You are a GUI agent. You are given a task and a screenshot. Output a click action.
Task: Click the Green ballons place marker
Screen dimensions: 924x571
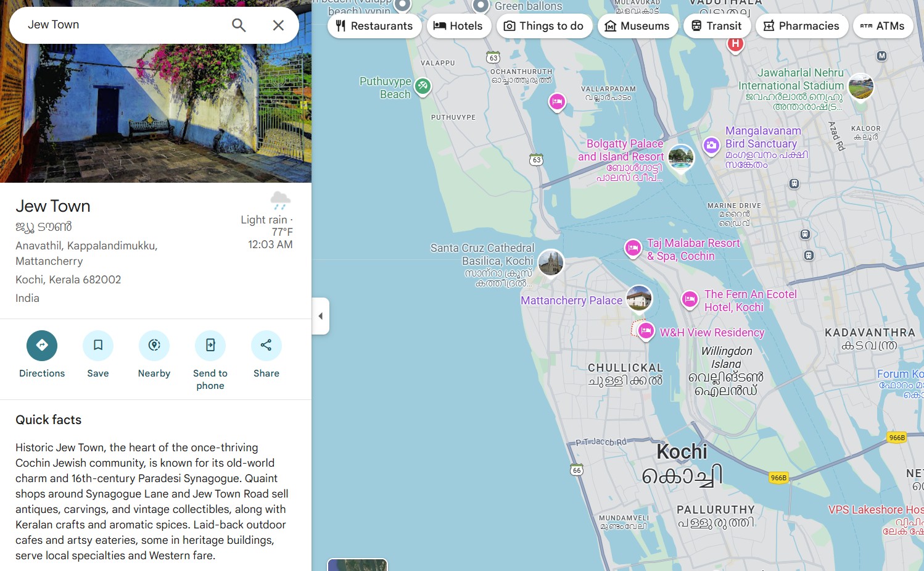click(481, 6)
